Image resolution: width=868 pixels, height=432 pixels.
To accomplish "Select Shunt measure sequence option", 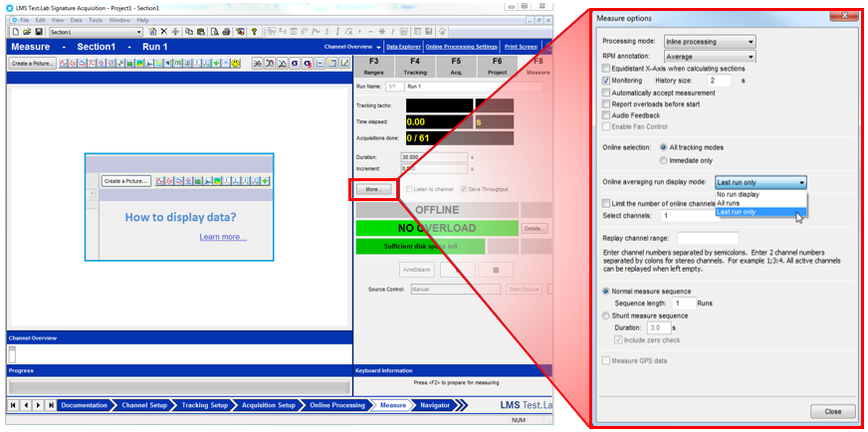I will coord(606,316).
